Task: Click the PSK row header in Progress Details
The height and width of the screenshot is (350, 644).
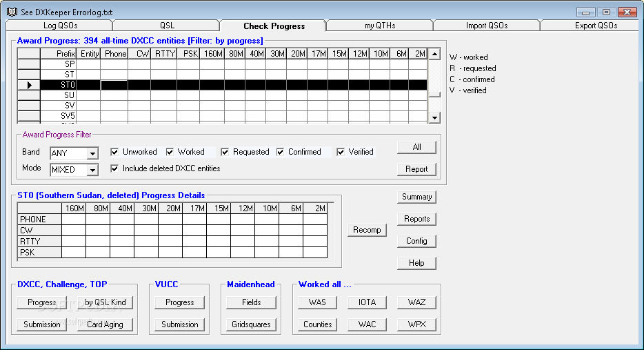Action: coord(39,253)
